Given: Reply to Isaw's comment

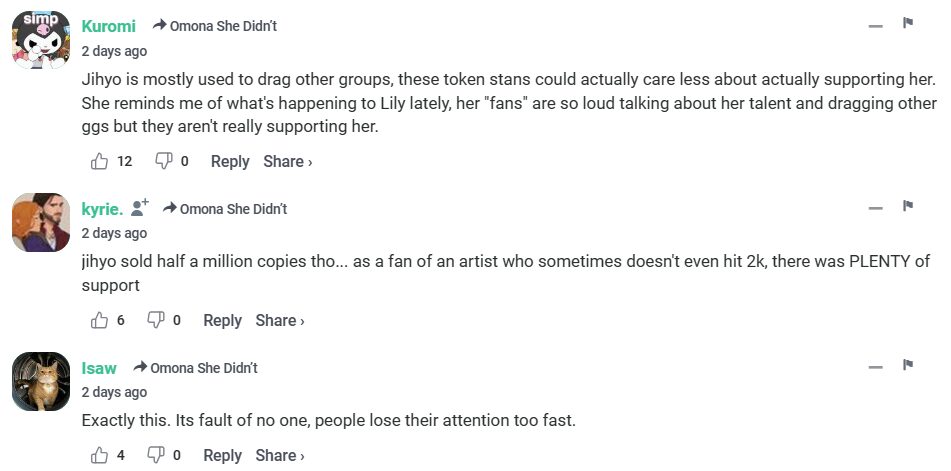Looking at the screenshot, I should click(x=222, y=455).
